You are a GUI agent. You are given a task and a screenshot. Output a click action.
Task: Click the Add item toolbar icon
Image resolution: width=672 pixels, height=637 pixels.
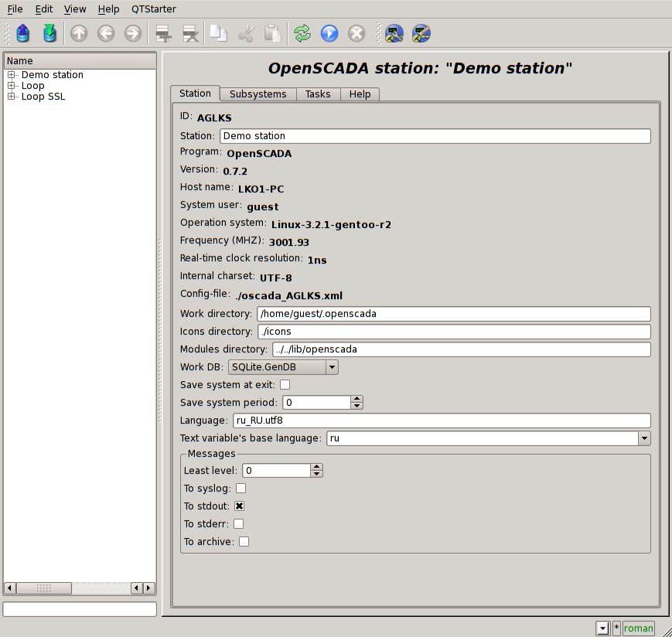(x=163, y=33)
